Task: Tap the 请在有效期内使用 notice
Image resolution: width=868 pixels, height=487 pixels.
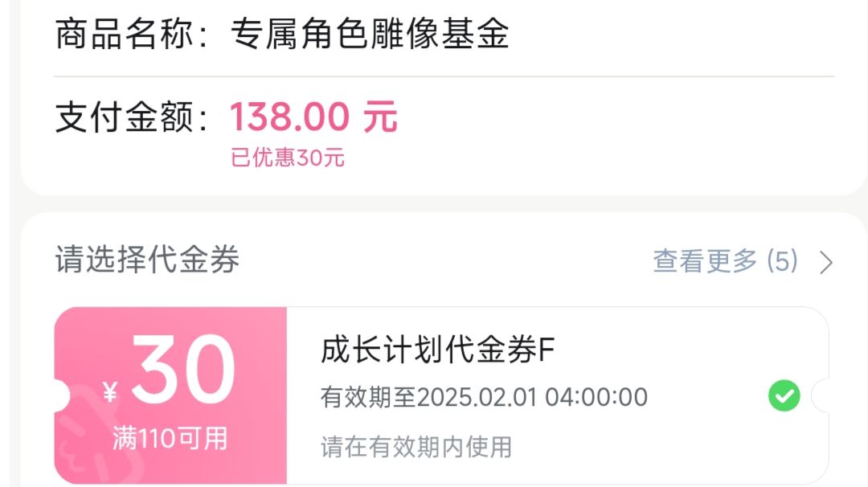Action: pos(416,446)
